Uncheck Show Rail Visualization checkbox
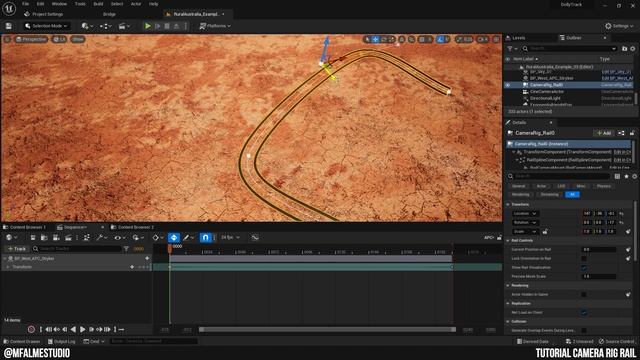The image size is (640, 360). click(584, 268)
